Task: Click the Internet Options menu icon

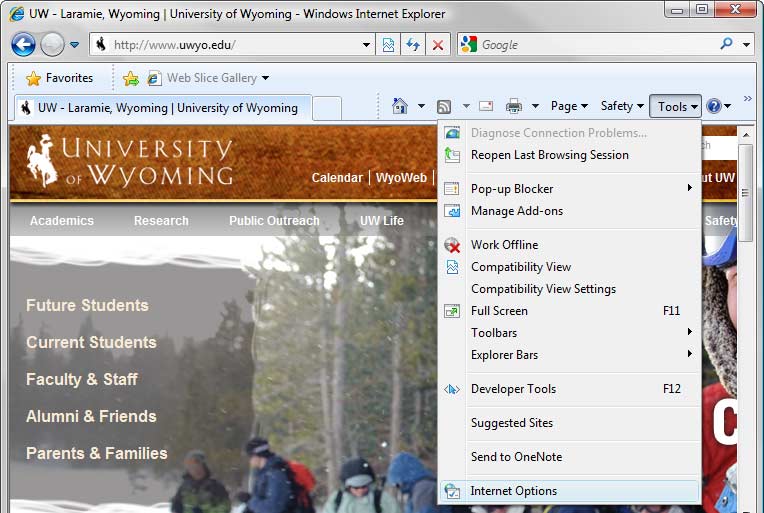Action: (x=452, y=491)
